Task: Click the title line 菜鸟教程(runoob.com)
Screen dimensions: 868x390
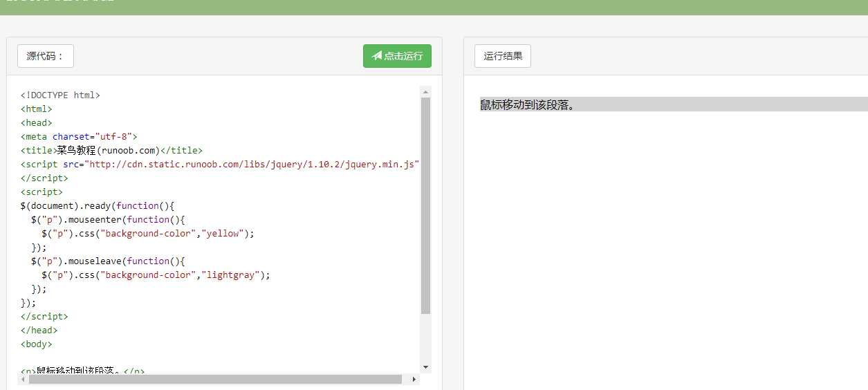Action: [x=111, y=151]
